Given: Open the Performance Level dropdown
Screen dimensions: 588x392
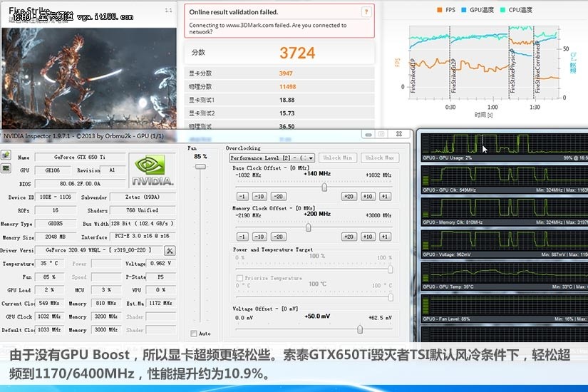Looking at the screenshot, I should 272,158.
